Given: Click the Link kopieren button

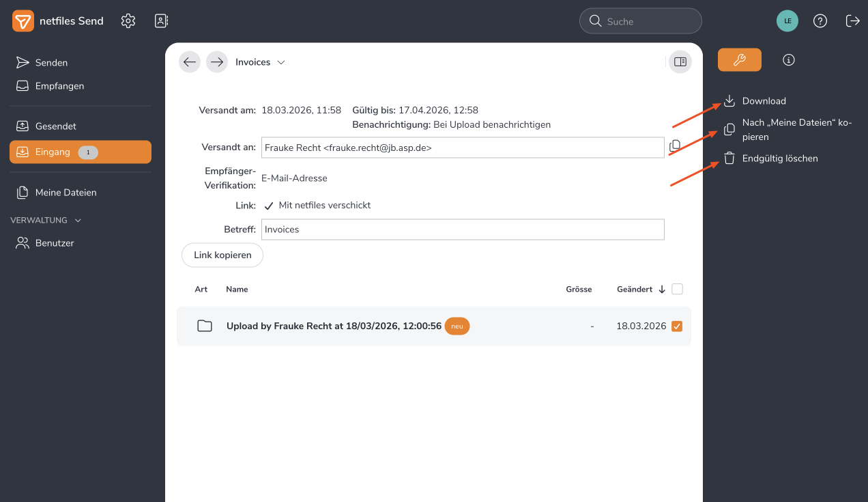Looking at the screenshot, I should [222, 255].
